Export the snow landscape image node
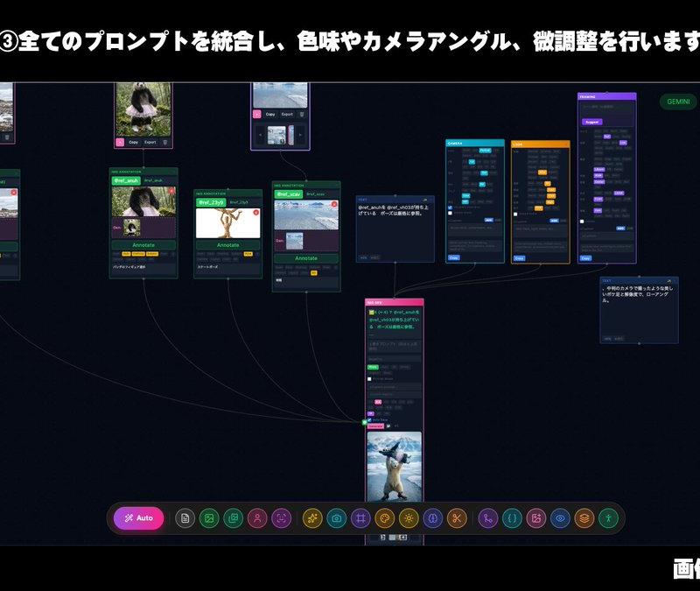 pyautogui.click(x=287, y=115)
